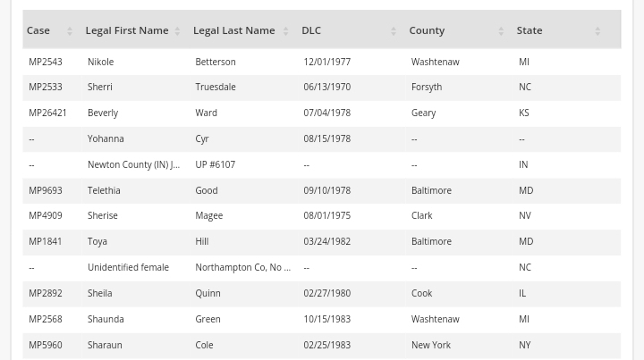Click sort arrows beside County header
Image resolution: width=644 pixels, height=360 pixels.
click(501, 31)
